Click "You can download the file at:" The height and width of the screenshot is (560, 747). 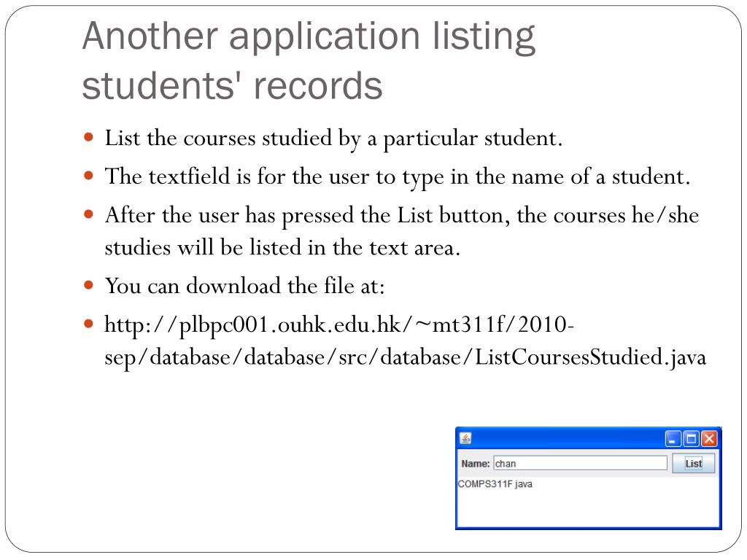tap(244, 286)
